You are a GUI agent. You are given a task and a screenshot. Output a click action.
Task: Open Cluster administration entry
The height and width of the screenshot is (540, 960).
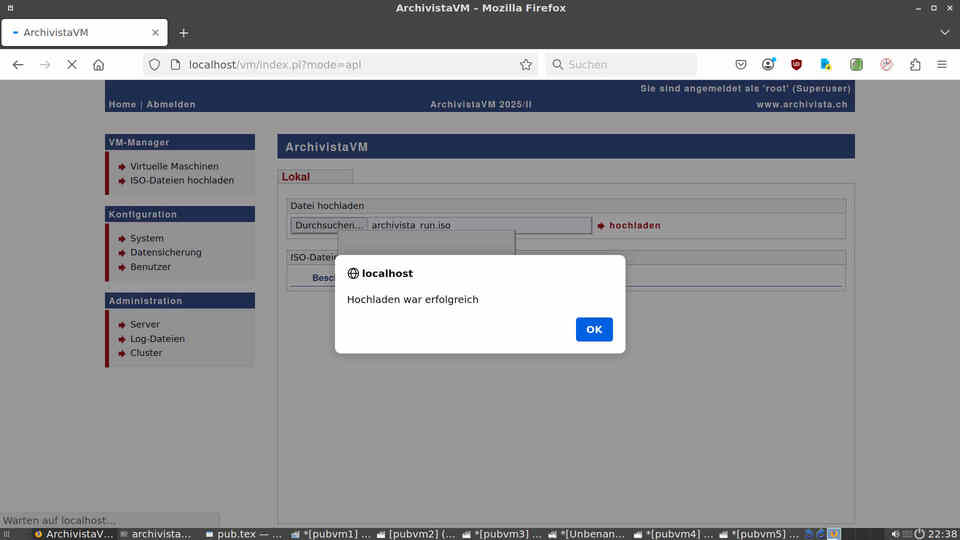[x=146, y=353]
